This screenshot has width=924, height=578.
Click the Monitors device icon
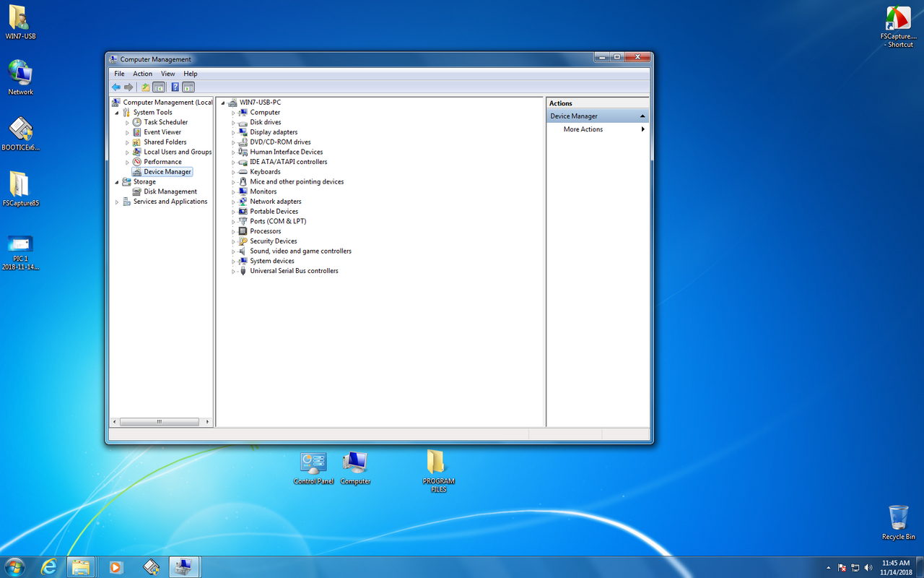[x=243, y=191]
